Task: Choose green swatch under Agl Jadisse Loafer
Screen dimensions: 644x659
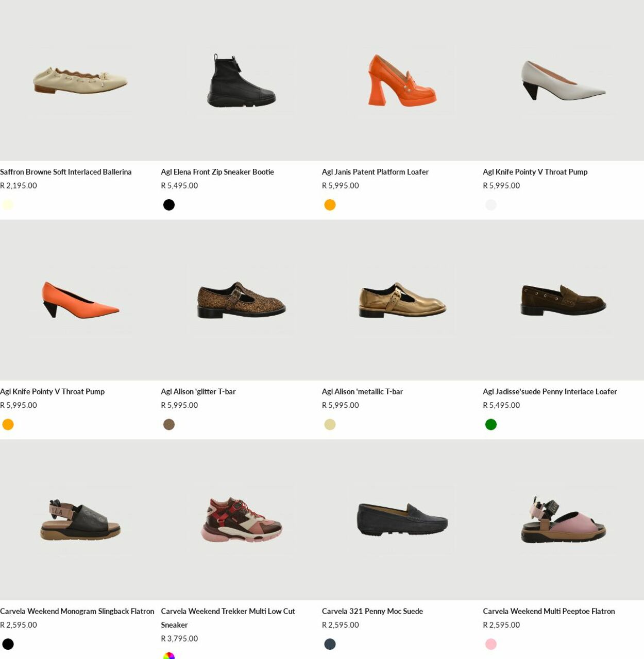Action: (491, 425)
